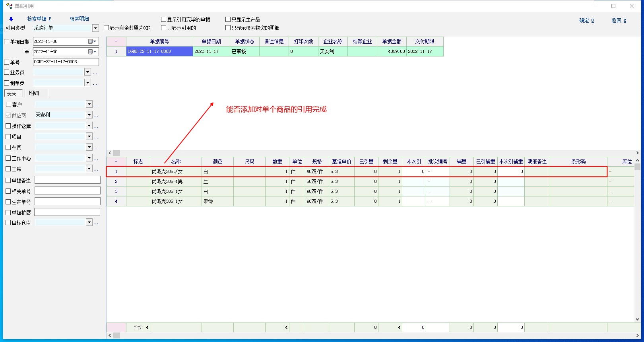The height and width of the screenshot is (342, 644).
Task: Click the ellipsis lookup beside 客户
Action: click(97, 105)
